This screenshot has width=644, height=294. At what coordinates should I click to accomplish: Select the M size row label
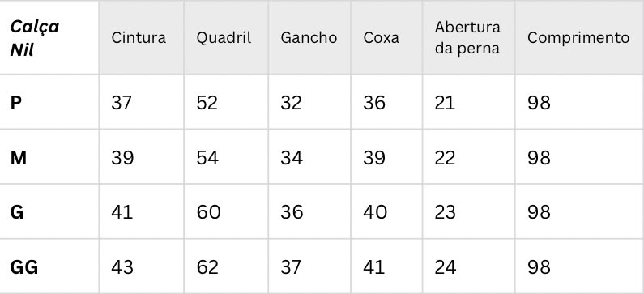[x=19, y=158]
